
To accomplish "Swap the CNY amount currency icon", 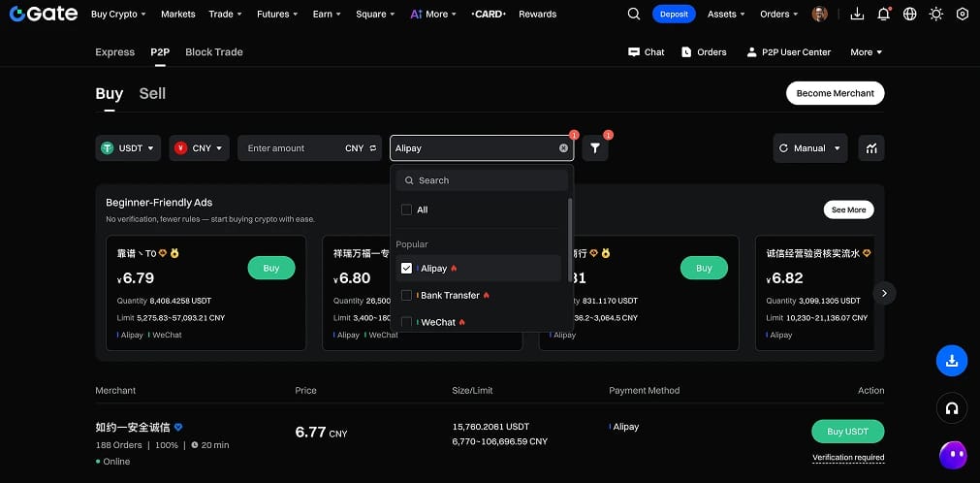I will coord(373,148).
